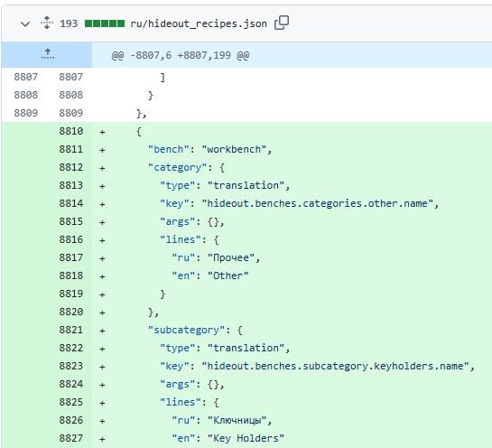
Task: Expand hidden lines above hunk header
Action: (47, 54)
